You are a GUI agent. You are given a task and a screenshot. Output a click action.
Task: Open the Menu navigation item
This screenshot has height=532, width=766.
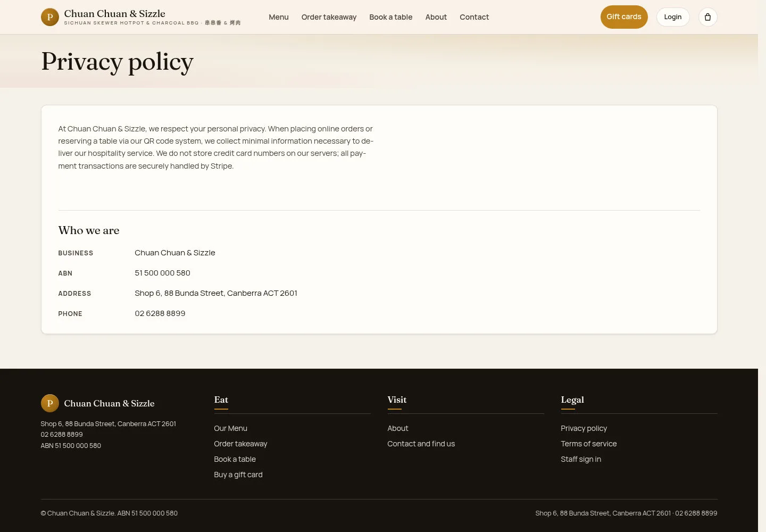click(x=279, y=17)
